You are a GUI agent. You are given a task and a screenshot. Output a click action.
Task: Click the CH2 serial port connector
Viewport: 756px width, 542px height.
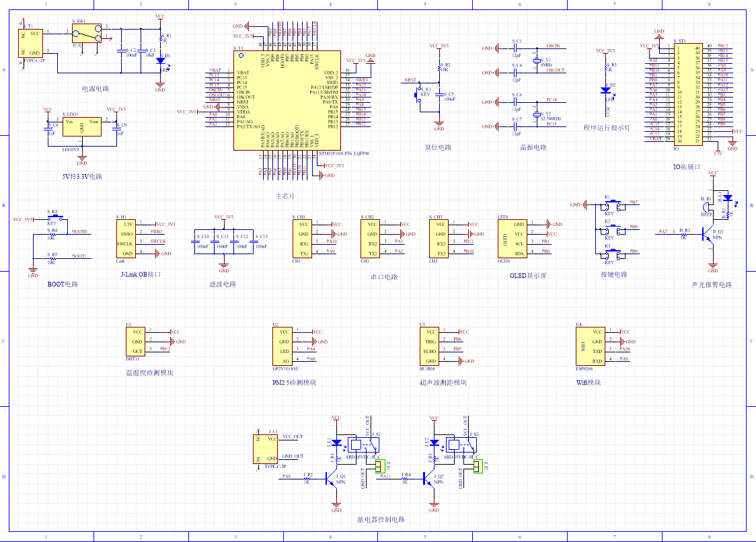pos(371,239)
